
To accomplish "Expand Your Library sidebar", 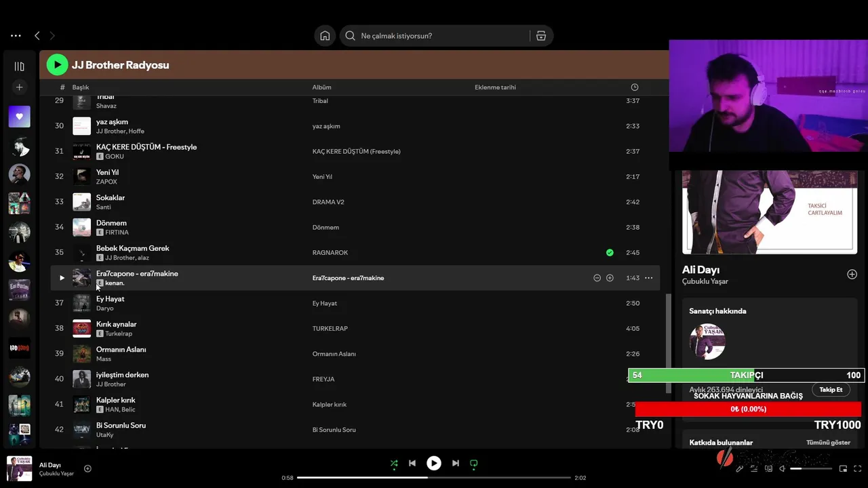I will [19, 66].
